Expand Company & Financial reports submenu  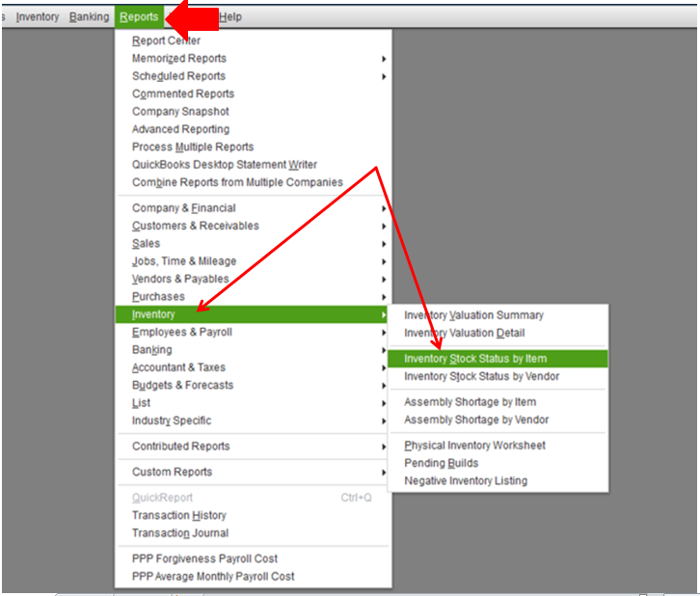tap(254, 208)
